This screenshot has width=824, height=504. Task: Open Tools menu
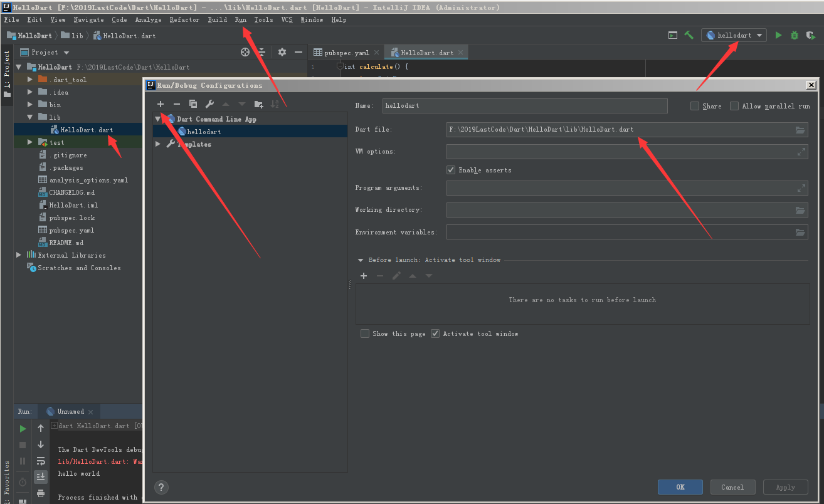click(263, 20)
